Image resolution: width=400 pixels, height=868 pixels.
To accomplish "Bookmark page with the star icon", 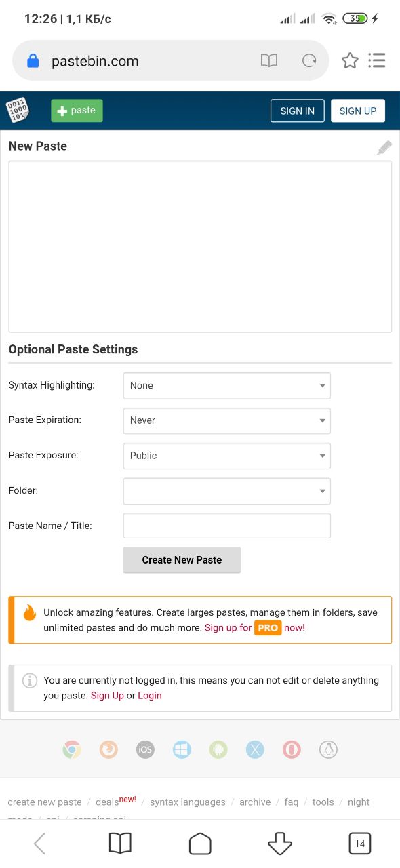I will point(350,61).
